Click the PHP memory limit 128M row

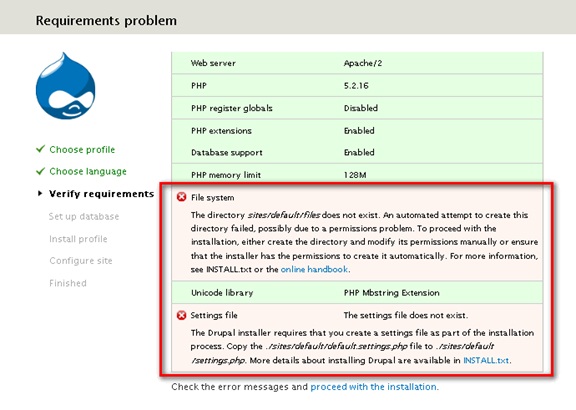(357, 175)
